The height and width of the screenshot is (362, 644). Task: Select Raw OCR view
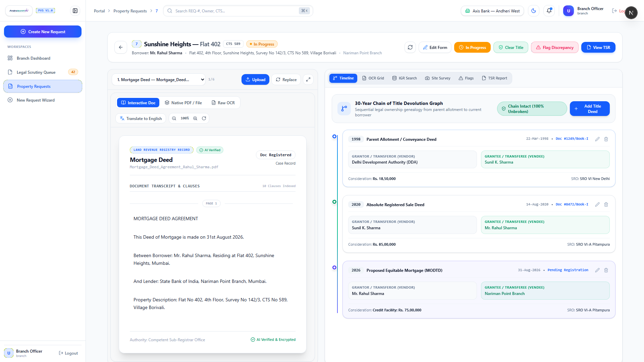[223, 103]
